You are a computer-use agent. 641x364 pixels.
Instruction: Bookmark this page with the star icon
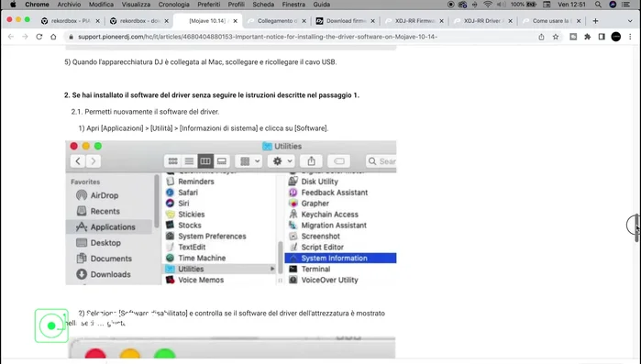(x=556, y=37)
